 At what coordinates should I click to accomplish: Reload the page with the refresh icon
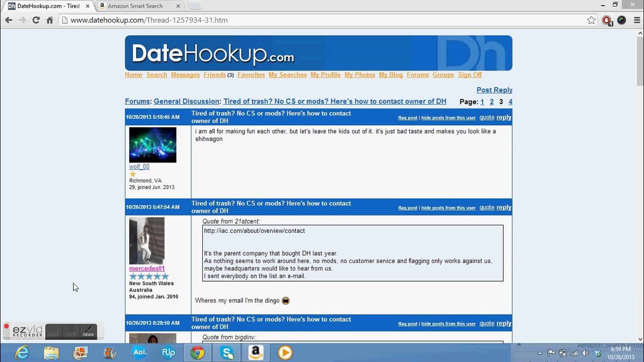[36, 20]
